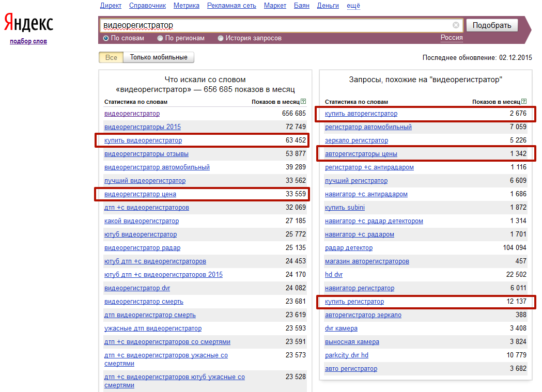Open the 'купить регистратор' query link
542x392 pixels.
click(x=354, y=302)
